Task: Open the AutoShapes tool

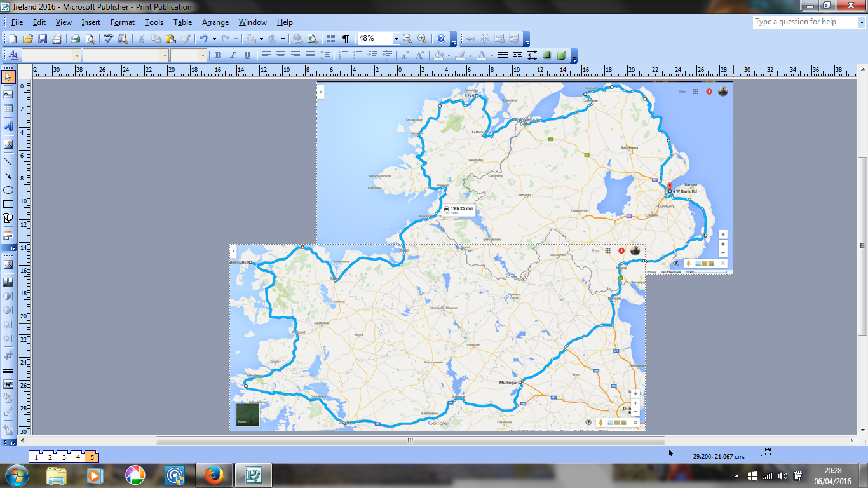Action: point(8,218)
